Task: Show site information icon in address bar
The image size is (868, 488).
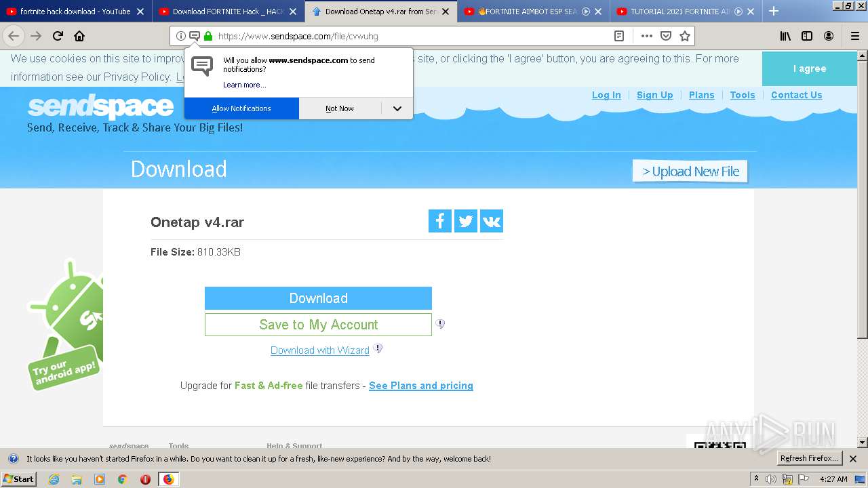Action: [181, 36]
